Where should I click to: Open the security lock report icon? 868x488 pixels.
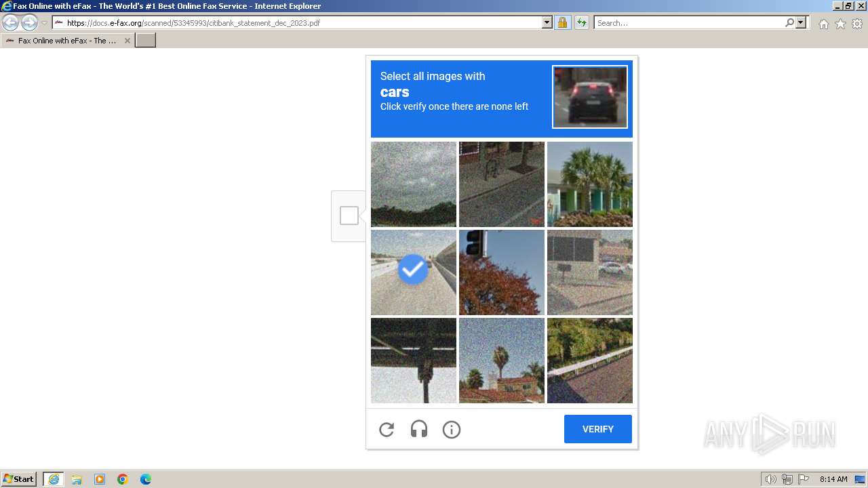pos(562,23)
